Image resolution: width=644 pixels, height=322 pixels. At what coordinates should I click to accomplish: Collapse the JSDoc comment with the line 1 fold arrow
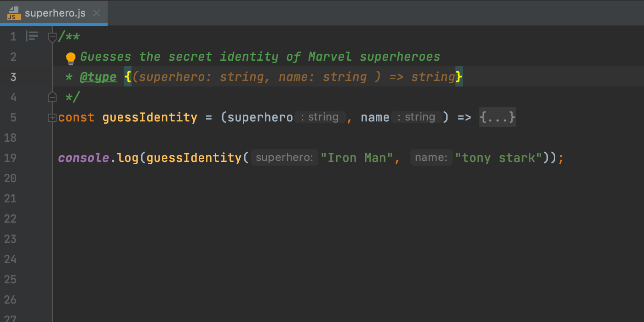pyautogui.click(x=52, y=38)
